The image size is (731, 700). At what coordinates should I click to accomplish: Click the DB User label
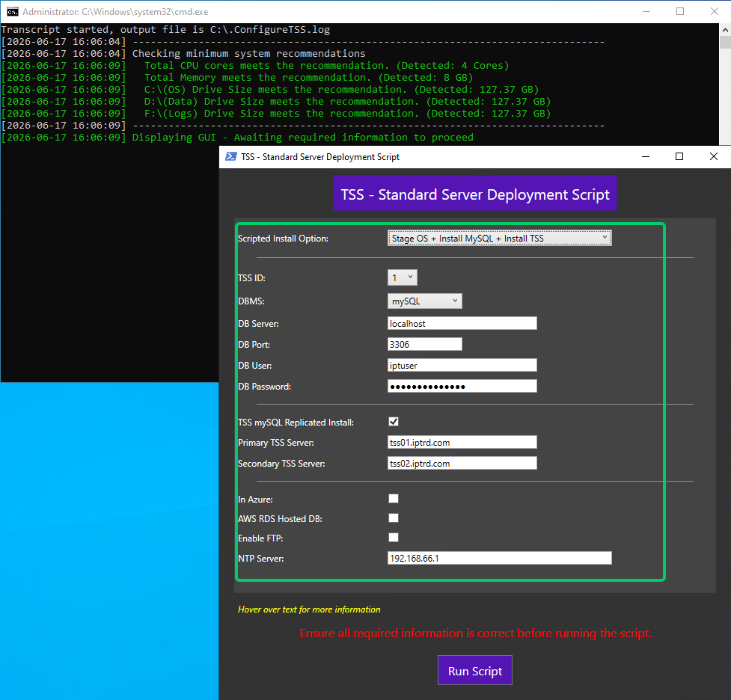tap(255, 366)
